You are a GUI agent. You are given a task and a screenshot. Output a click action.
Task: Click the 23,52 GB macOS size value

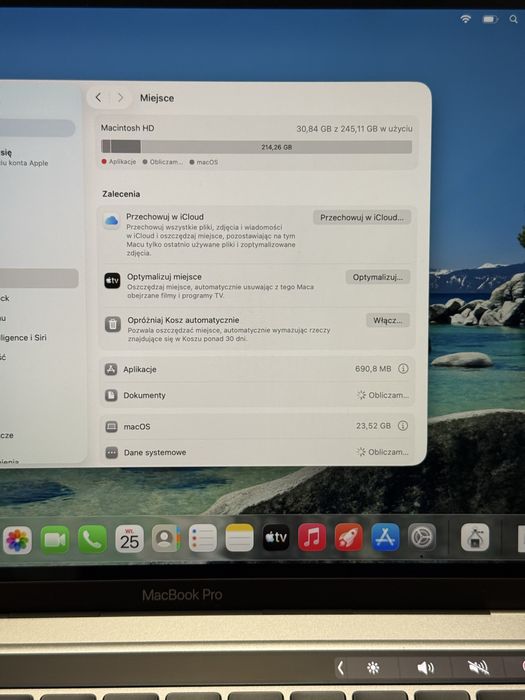(x=373, y=426)
